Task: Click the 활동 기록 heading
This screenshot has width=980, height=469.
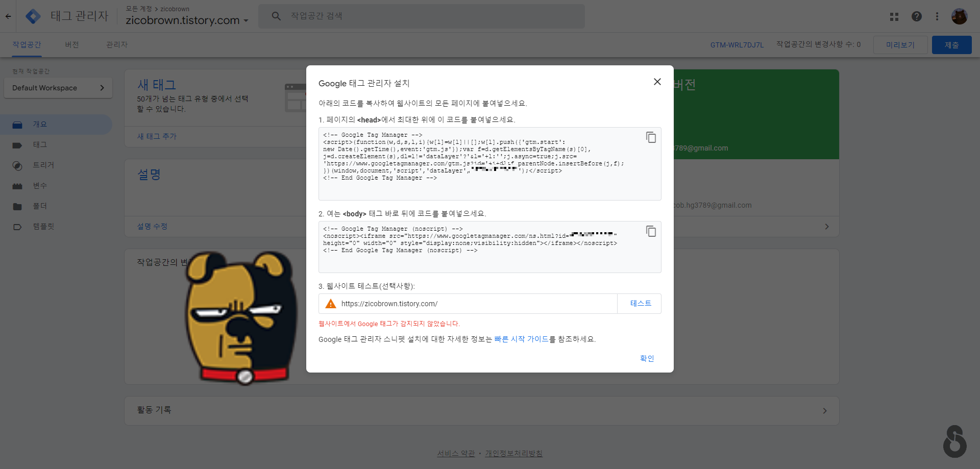Action: 154,410
